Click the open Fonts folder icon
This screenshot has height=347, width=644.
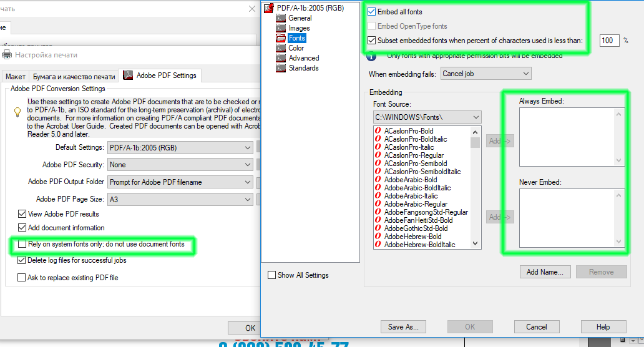pos(281,38)
